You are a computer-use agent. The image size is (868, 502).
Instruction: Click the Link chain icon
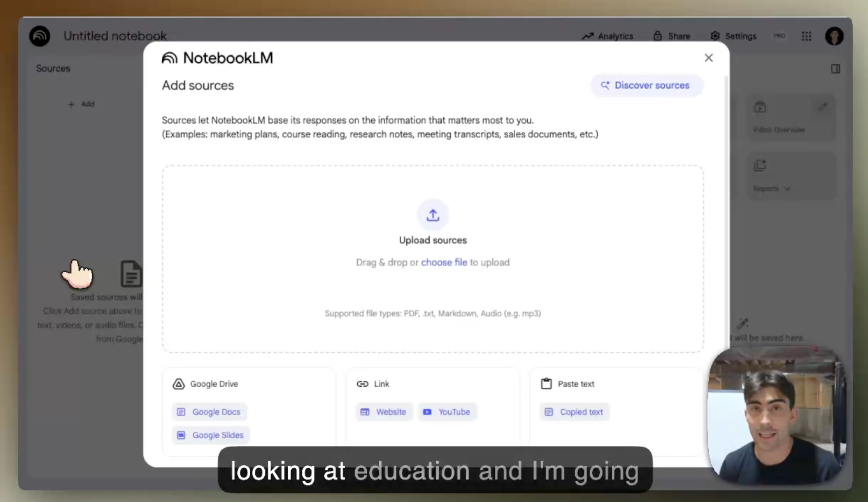(363, 384)
